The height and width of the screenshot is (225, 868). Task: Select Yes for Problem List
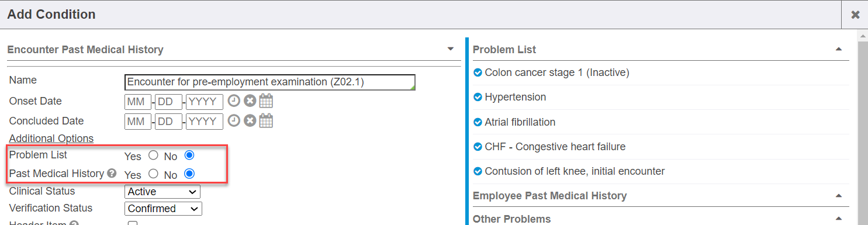point(153,155)
